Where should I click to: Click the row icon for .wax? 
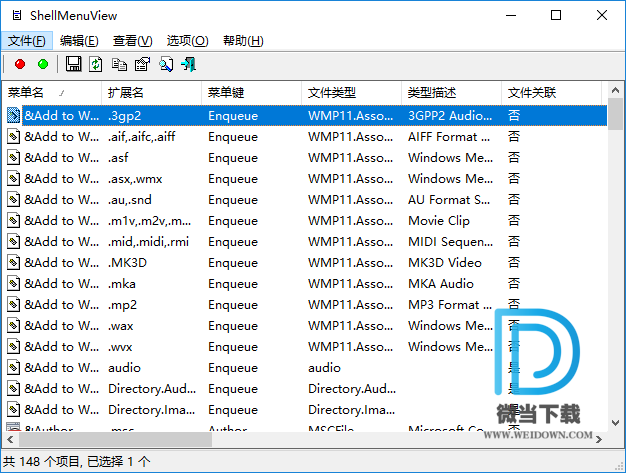tap(14, 326)
